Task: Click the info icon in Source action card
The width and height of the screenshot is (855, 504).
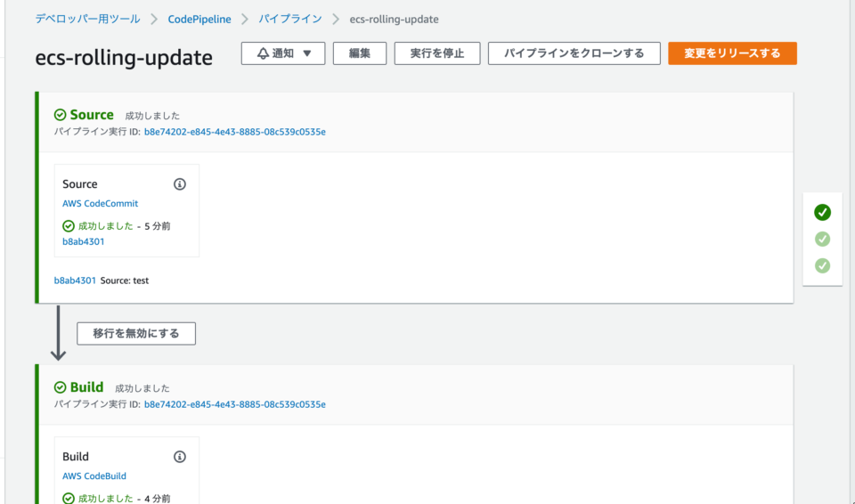Action: tap(179, 184)
